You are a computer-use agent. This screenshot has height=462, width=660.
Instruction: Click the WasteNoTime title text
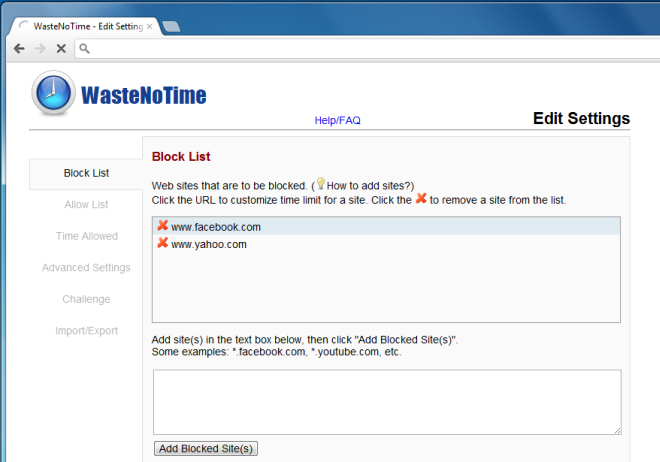coord(144,95)
